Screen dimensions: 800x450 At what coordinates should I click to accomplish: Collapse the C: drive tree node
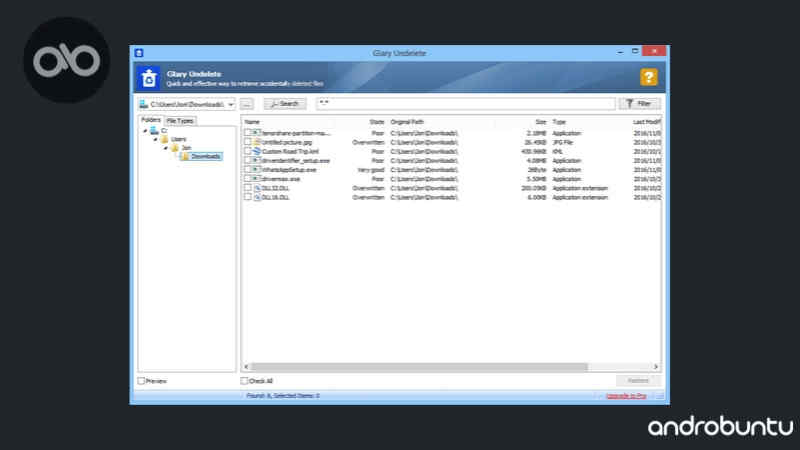point(145,131)
